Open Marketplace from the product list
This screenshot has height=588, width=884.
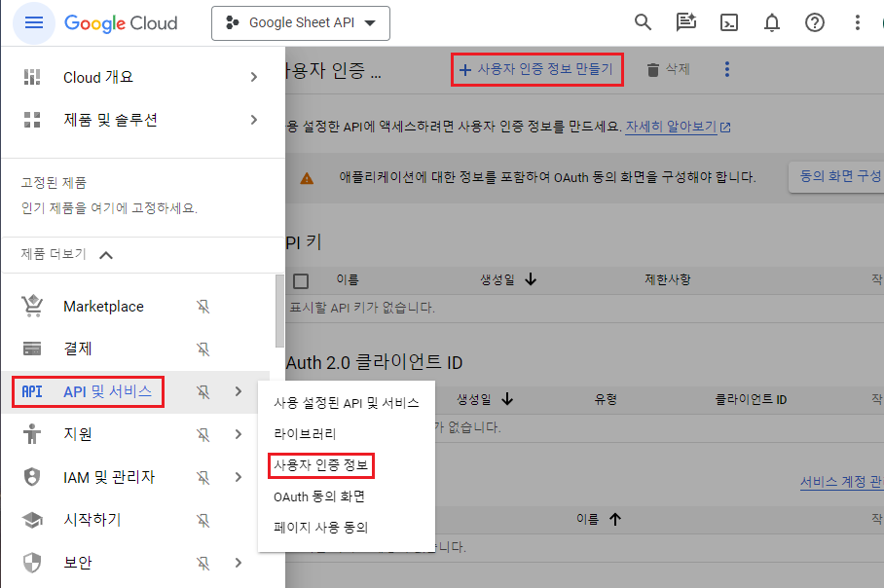[x=104, y=306]
